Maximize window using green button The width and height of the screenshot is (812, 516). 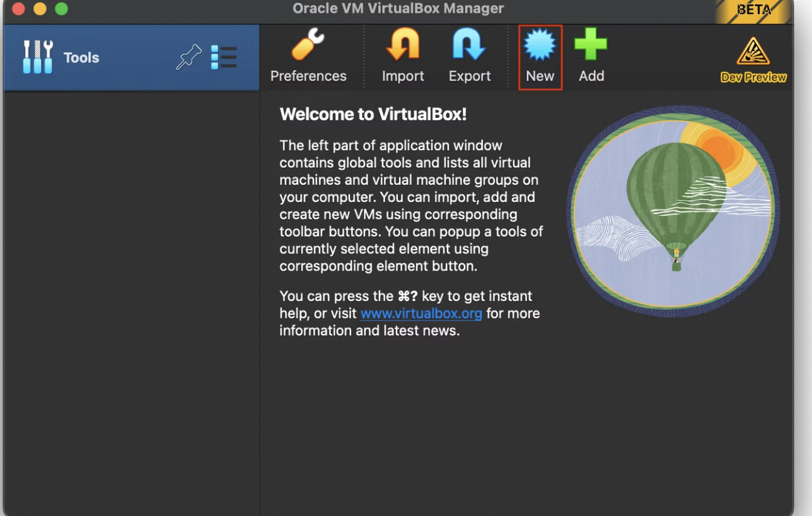61,9
